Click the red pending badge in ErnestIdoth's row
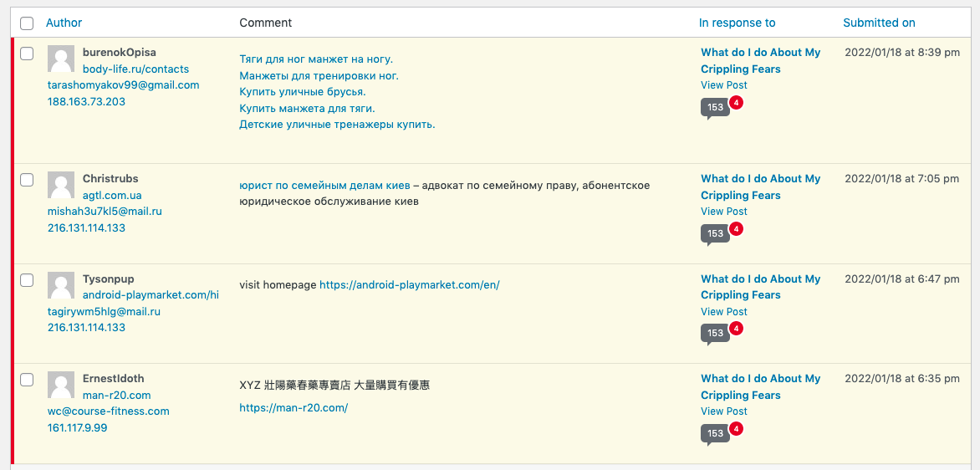This screenshot has width=980, height=470. point(736,429)
